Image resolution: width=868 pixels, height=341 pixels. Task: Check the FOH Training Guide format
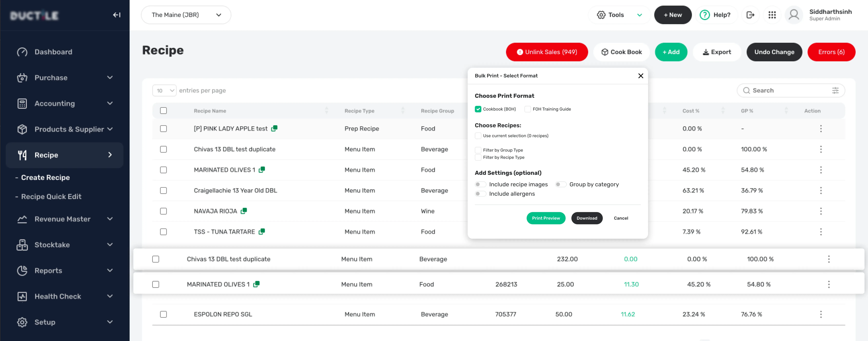[x=528, y=109]
